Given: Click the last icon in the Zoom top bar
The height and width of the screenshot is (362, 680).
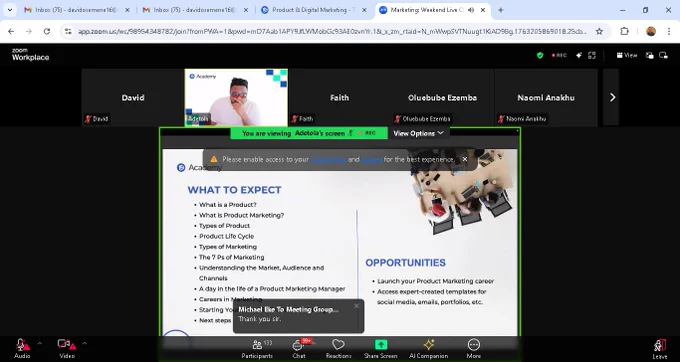Looking at the screenshot, I should coord(664,55).
